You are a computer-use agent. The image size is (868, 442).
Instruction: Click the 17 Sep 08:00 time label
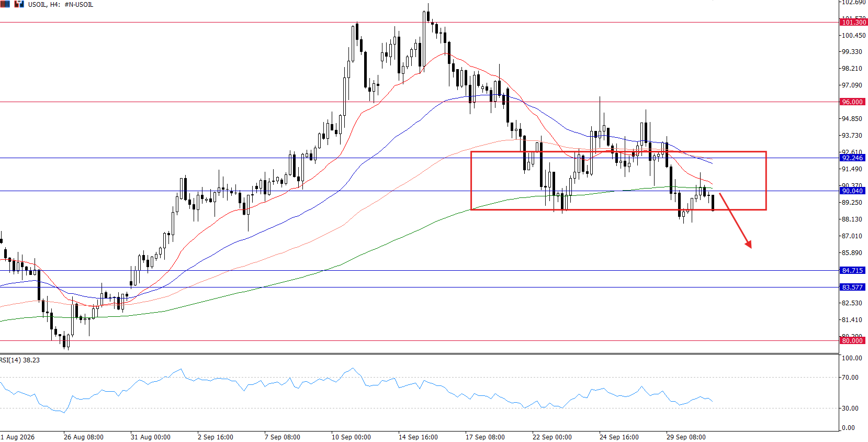(x=486, y=437)
